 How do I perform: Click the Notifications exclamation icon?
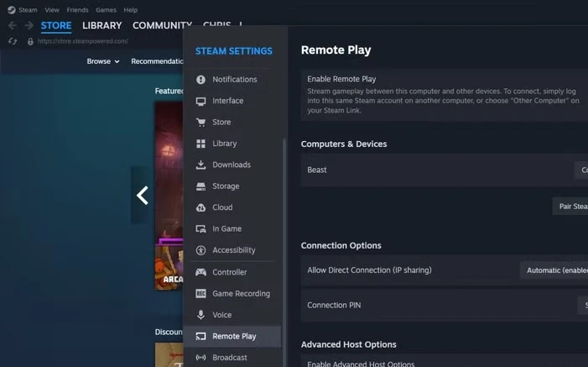[200, 79]
